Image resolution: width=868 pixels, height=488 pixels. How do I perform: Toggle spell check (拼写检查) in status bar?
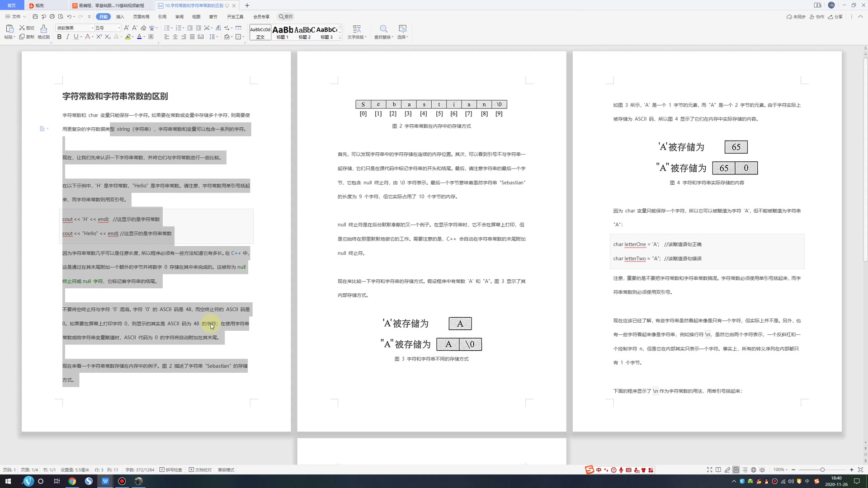click(x=171, y=470)
